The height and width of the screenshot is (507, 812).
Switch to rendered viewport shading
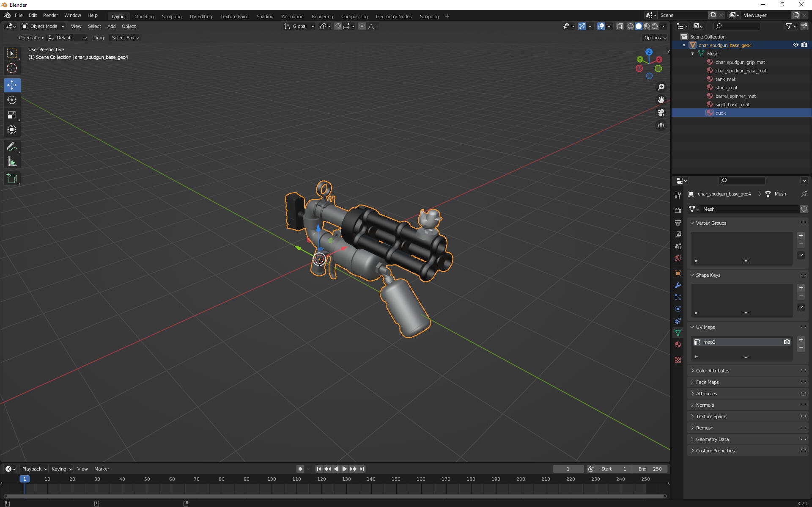click(x=655, y=26)
